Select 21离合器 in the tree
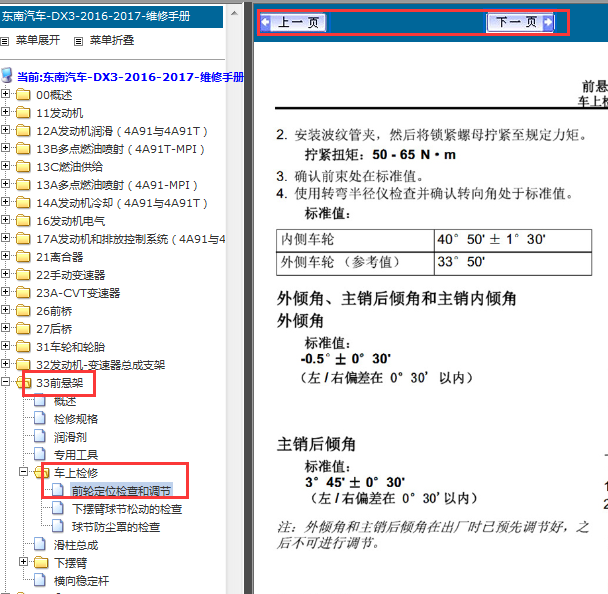Viewport: 608px width, 594px height. click(x=59, y=257)
